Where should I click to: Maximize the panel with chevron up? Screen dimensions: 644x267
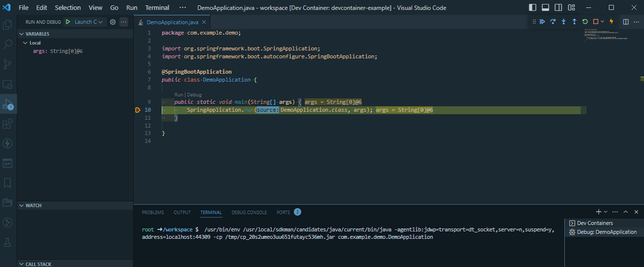[x=625, y=212]
